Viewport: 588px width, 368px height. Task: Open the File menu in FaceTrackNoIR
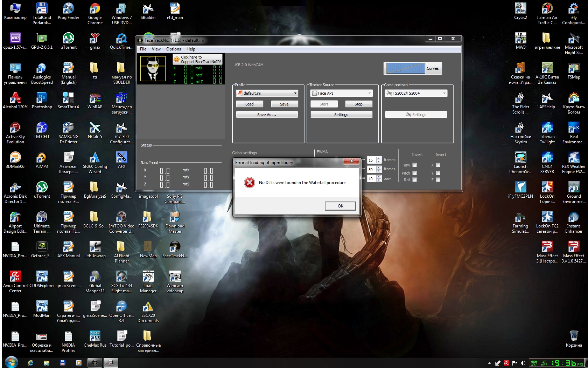[143, 49]
